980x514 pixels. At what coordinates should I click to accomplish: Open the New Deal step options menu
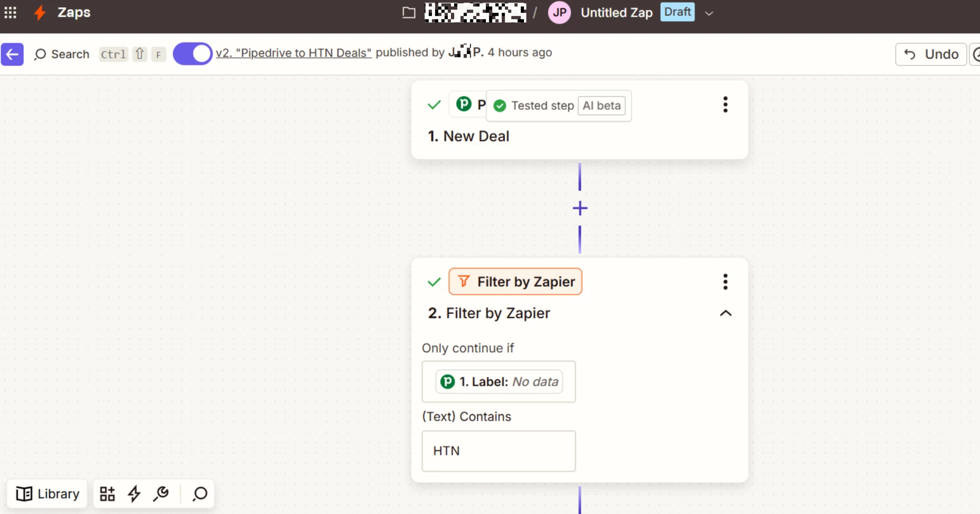point(725,105)
